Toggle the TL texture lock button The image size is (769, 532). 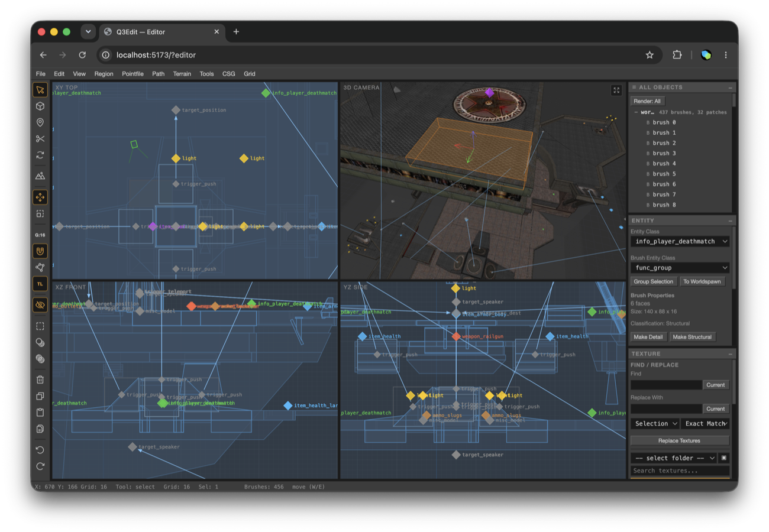(40, 284)
